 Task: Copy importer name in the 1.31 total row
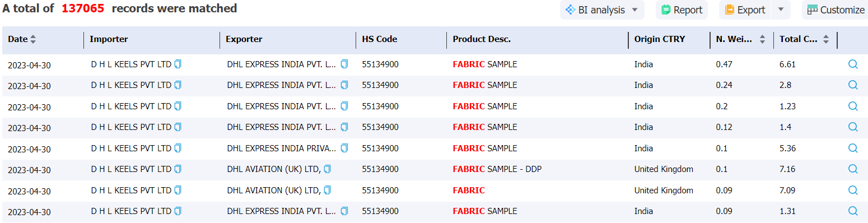(x=178, y=211)
